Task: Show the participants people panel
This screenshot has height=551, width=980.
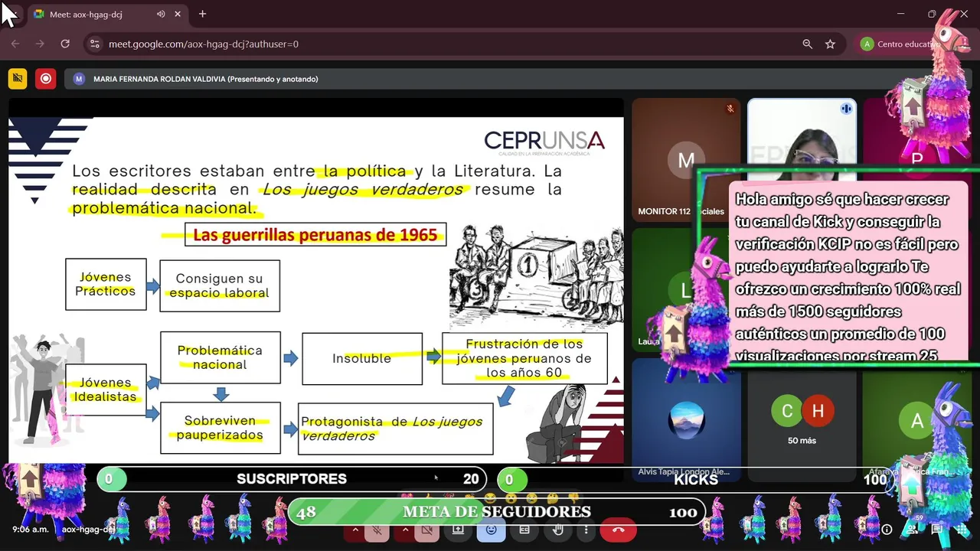Action: point(912,530)
